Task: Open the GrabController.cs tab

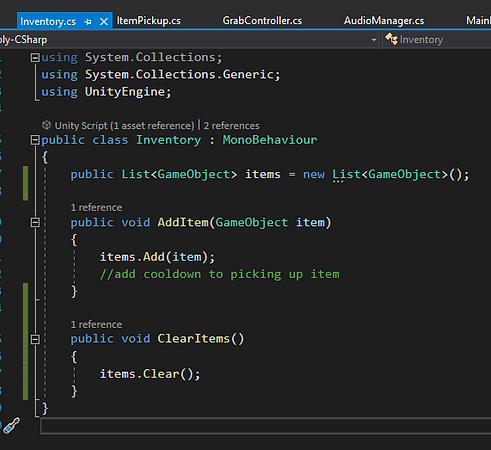Action: [262, 21]
